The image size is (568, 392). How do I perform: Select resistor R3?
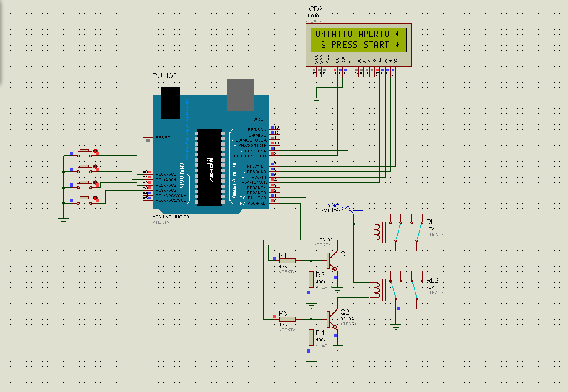(x=287, y=319)
